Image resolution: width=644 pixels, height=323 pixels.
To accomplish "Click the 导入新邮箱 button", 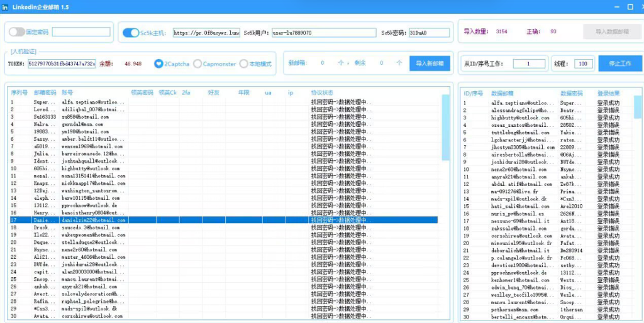I will pyautogui.click(x=430, y=63).
